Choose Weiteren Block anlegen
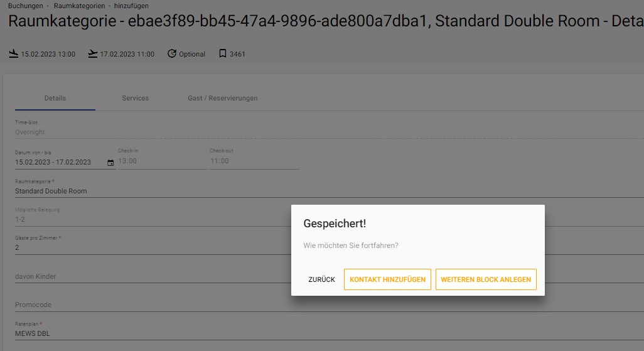644x351 pixels. click(486, 279)
